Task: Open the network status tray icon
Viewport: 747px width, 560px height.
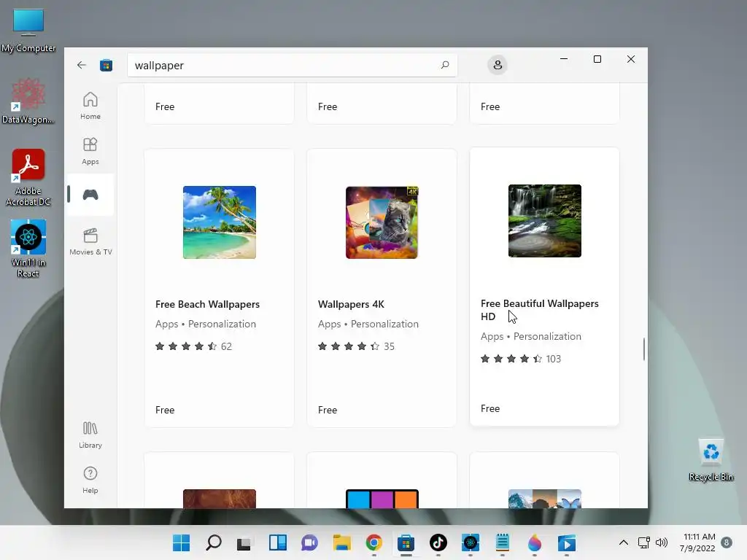Action: pos(643,542)
